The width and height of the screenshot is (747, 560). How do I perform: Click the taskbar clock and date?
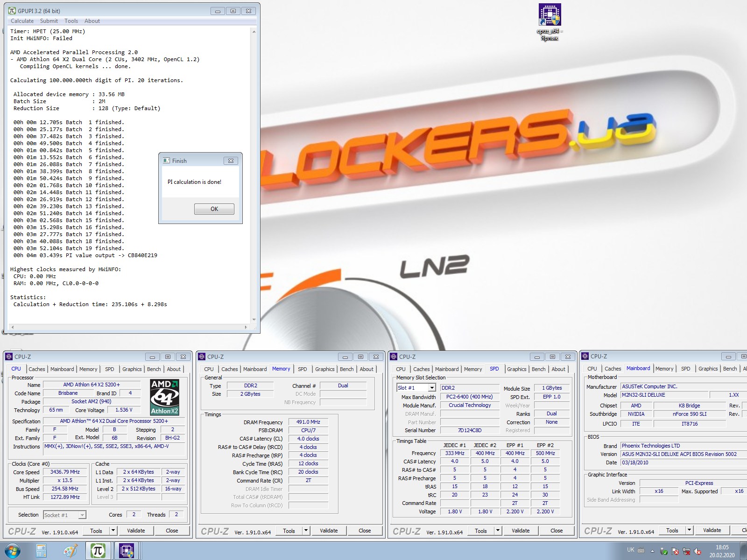click(722, 551)
